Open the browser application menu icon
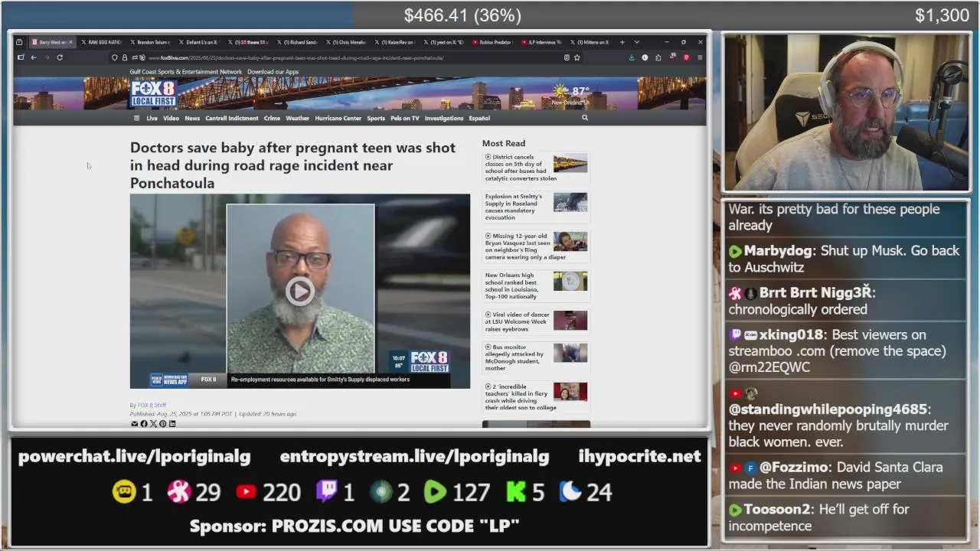The width and height of the screenshot is (980, 551). tap(699, 57)
